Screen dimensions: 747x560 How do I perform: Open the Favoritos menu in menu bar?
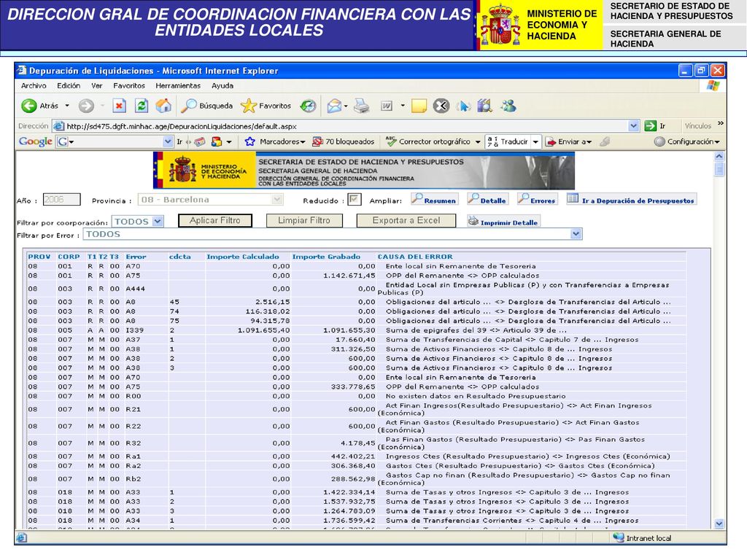click(x=129, y=86)
